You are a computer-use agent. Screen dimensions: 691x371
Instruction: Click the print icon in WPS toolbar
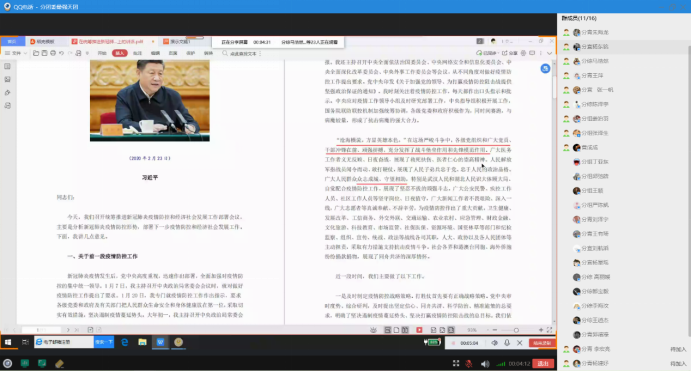click(x=53, y=53)
